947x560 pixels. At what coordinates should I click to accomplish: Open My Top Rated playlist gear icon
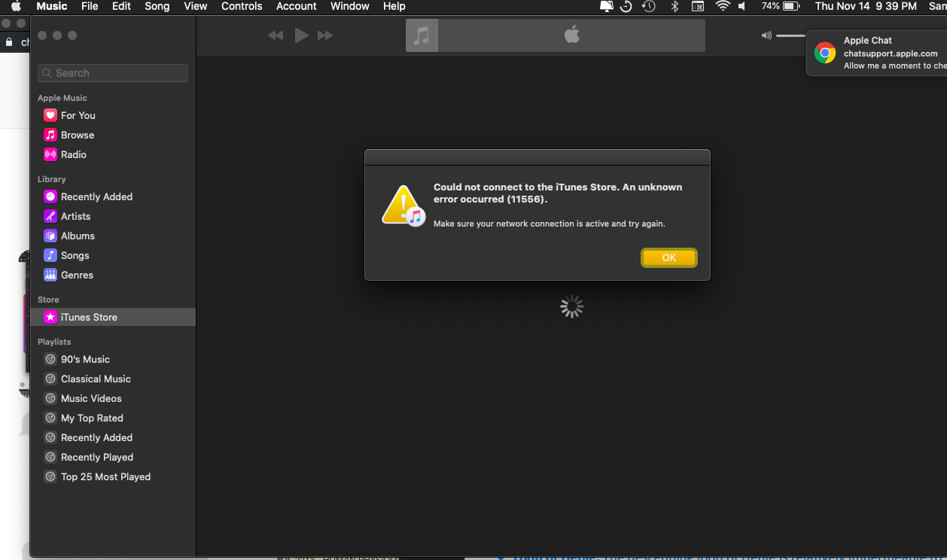pos(50,418)
